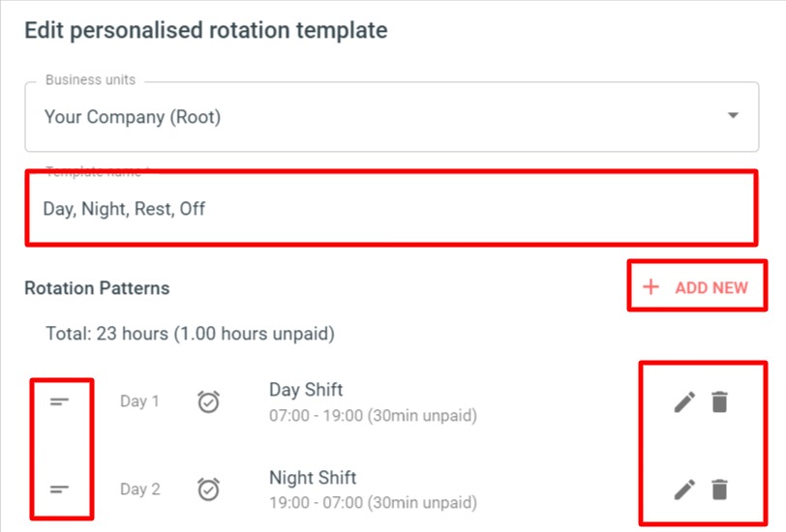Image resolution: width=786 pixels, height=532 pixels.
Task: Delete the Night Shift rotation entry
Action: coord(719,489)
